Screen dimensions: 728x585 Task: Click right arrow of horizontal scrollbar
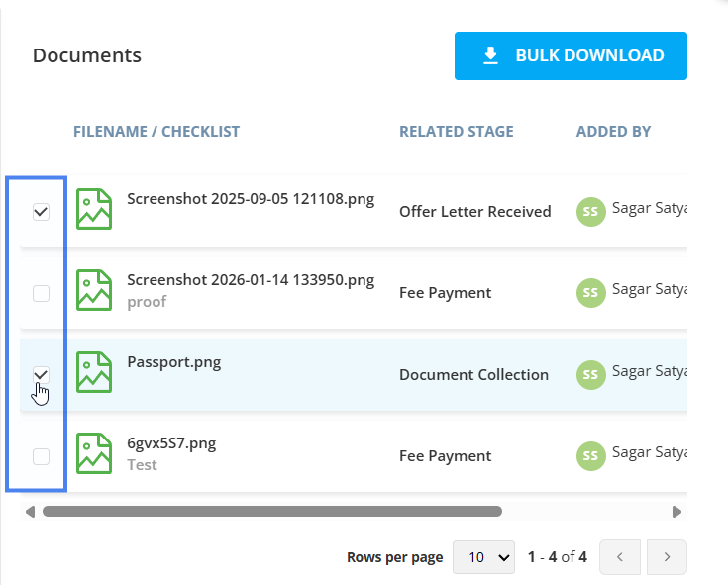676,512
